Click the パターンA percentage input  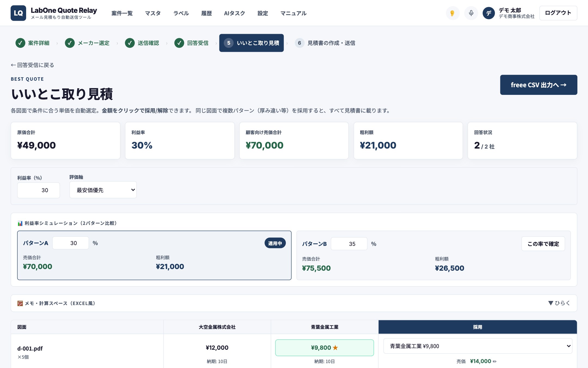coord(71,243)
